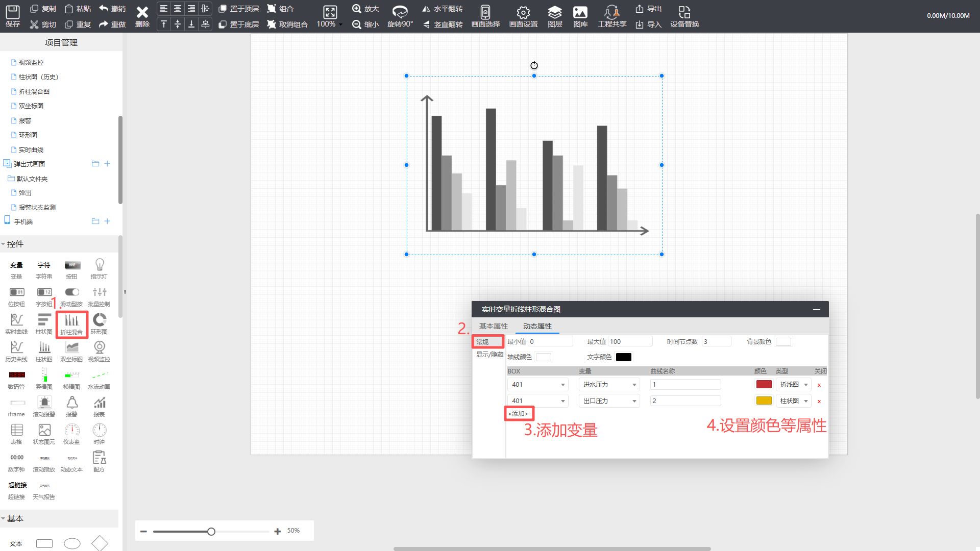Click the 最大值 input field
The image size is (980, 551).
click(x=630, y=342)
